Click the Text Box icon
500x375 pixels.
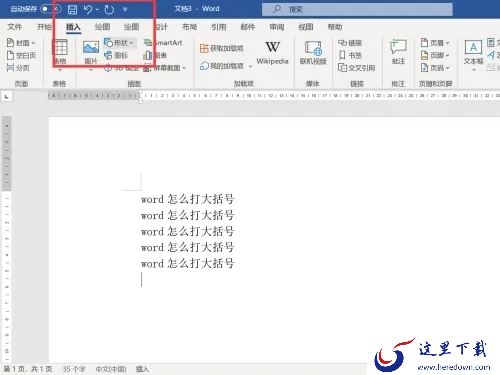[473, 52]
